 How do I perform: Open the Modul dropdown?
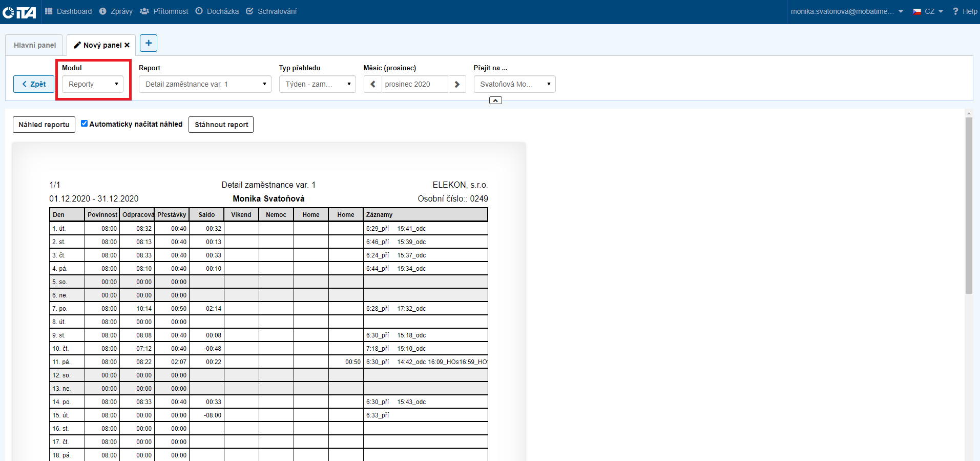click(93, 84)
